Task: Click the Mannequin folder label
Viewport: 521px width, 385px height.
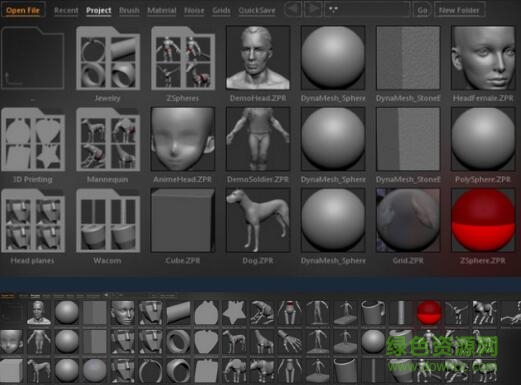Action: 107,180
